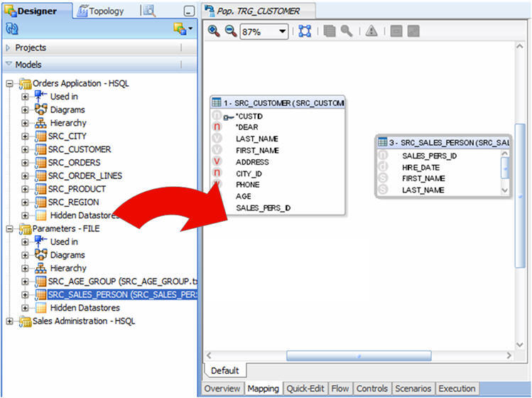Minimize the Designer navigator panel

189,11
